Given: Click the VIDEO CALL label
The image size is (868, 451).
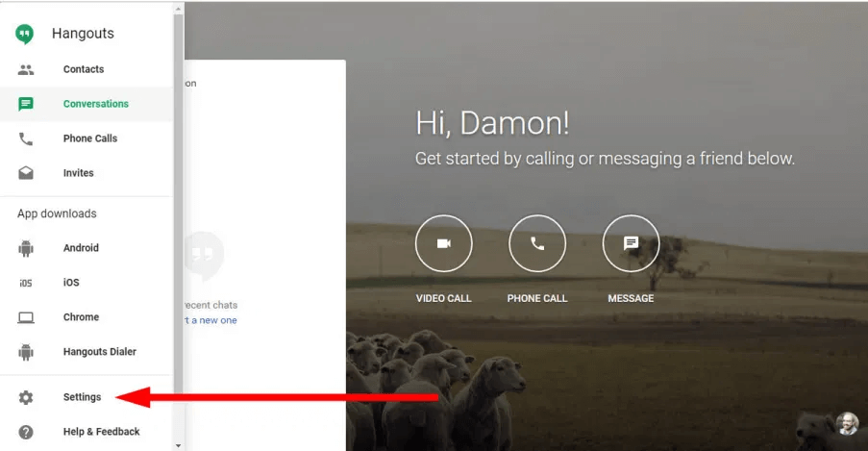Looking at the screenshot, I should (443, 298).
